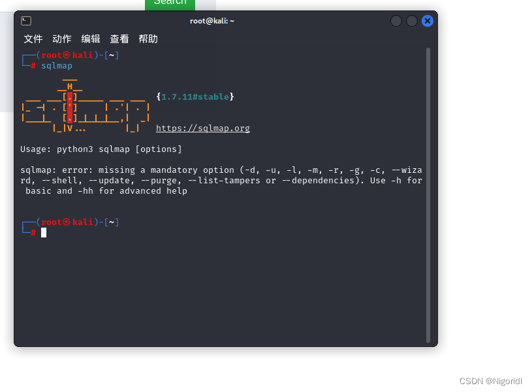Maximize the terminal with the second round button

[411, 21]
